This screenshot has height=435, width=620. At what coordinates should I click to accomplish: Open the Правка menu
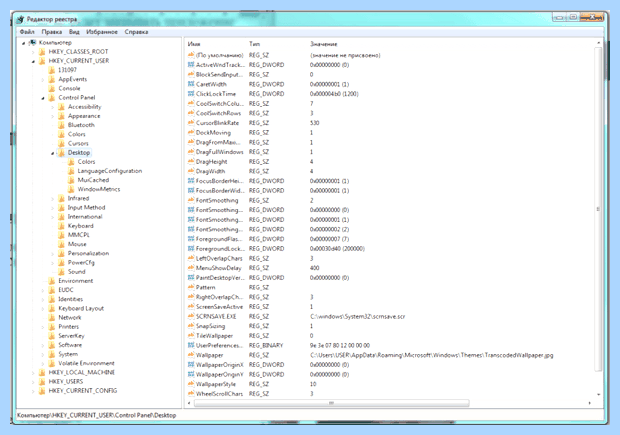(52, 32)
